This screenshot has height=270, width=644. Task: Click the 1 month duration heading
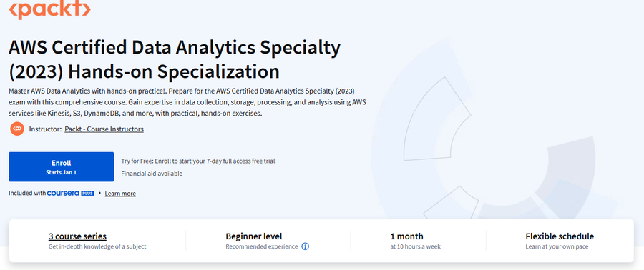coord(406,236)
